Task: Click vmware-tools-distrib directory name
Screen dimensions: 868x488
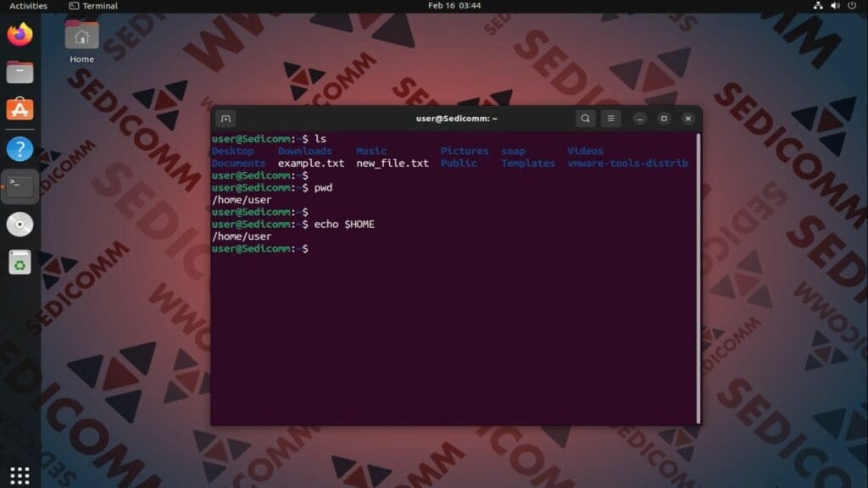Action: [628, 164]
